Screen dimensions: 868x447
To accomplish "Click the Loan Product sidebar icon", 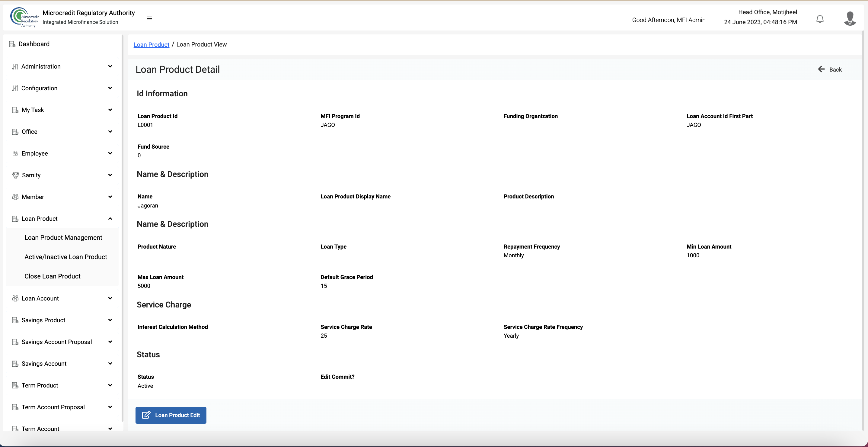I will click(15, 219).
